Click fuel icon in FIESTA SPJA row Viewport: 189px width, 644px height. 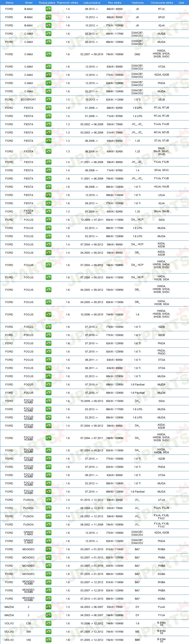[x=48, y=170]
